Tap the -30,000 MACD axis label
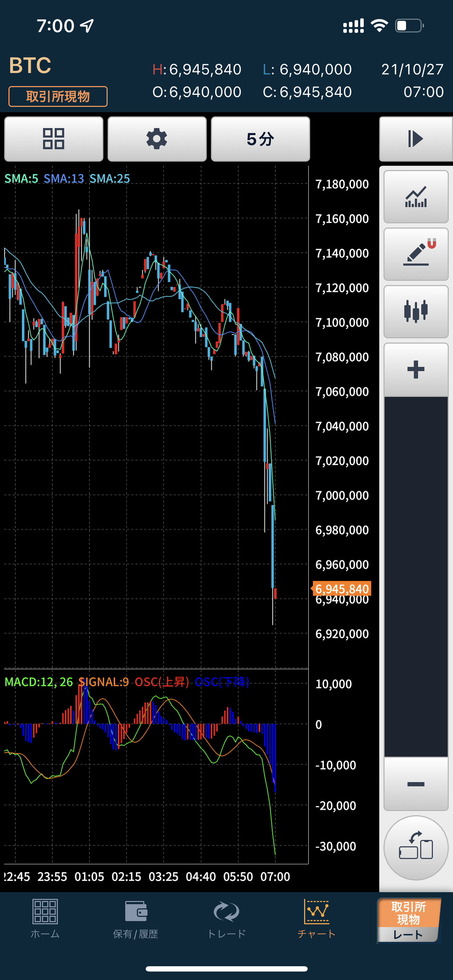 point(336,846)
